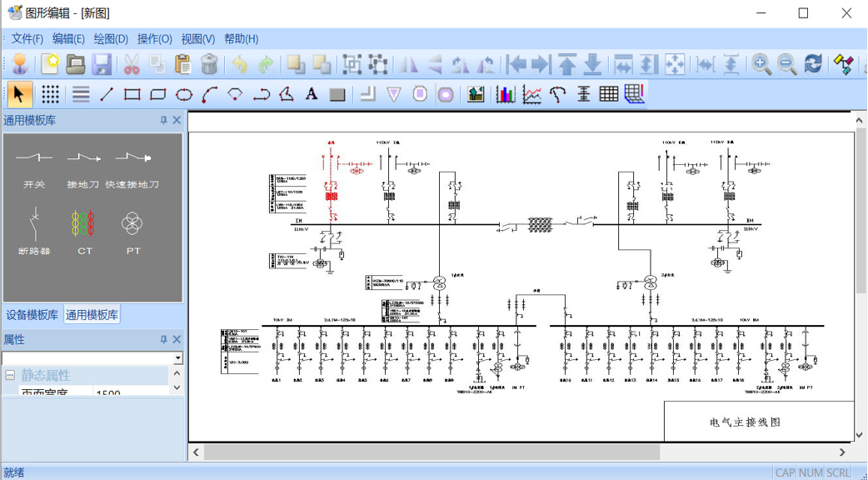The height and width of the screenshot is (480, 868).
Task: Toggle the dot grid display
Action: (x=50, y=94)
